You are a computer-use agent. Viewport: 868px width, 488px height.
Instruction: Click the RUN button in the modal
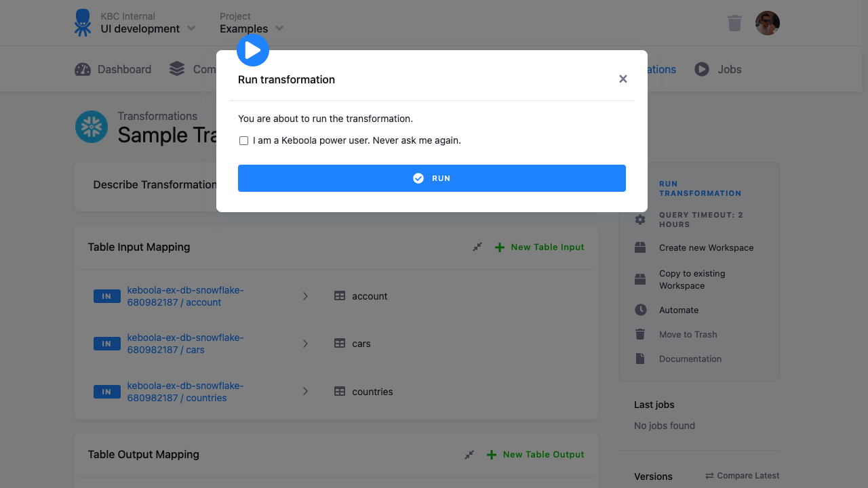tap(432, 178)
